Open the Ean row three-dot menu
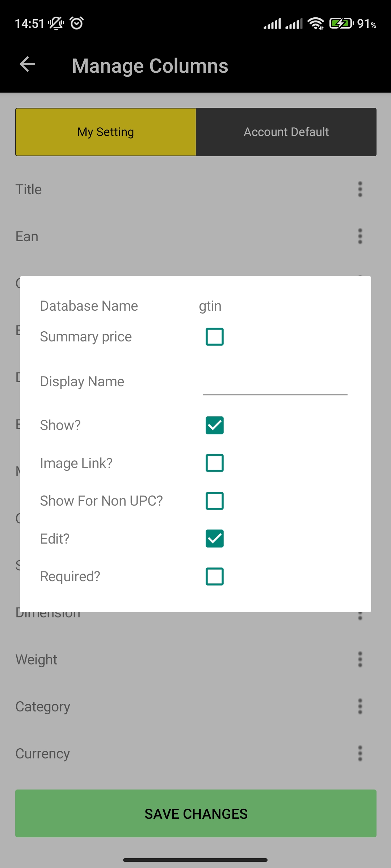This screenshot has height=868, width=391. point(360,236)
